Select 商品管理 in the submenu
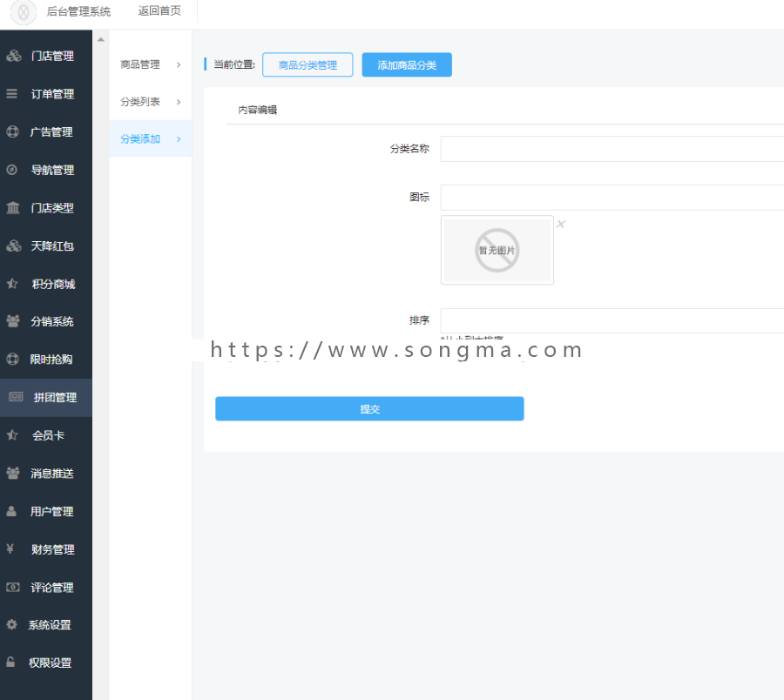Screen dimensions: 784x700 pos(140,64)
